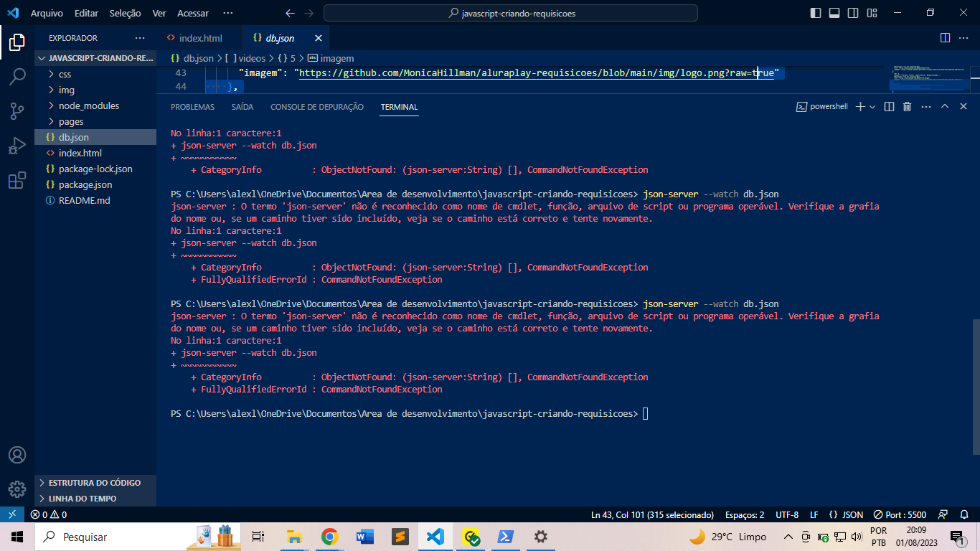
Task: Close the terminal panel
Action: (963, 106)
